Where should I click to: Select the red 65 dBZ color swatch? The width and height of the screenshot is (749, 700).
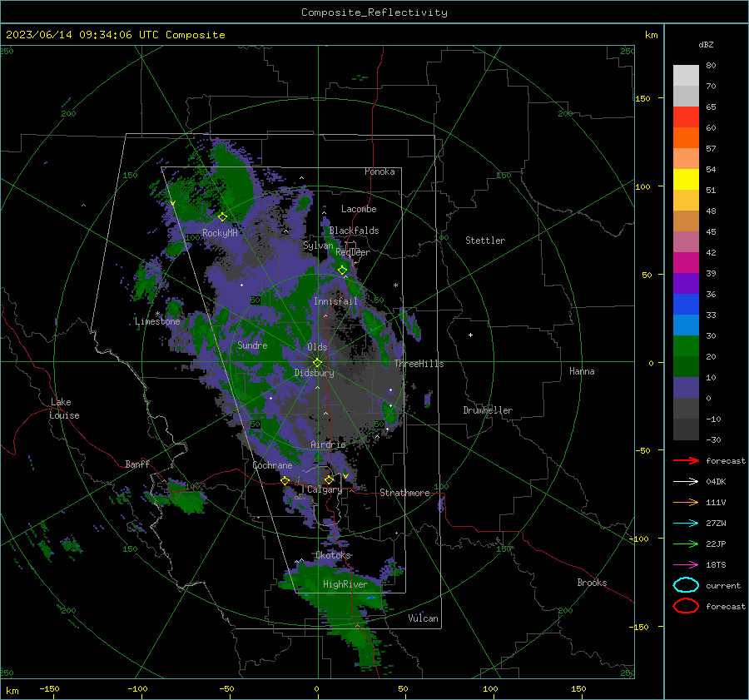point(686,117)
